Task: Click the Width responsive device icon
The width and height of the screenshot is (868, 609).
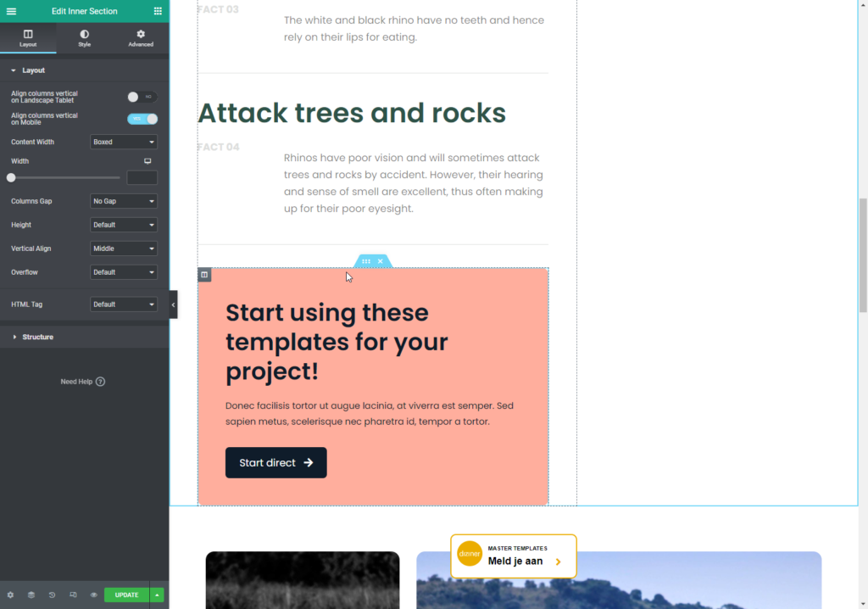Action: point(147,161)
